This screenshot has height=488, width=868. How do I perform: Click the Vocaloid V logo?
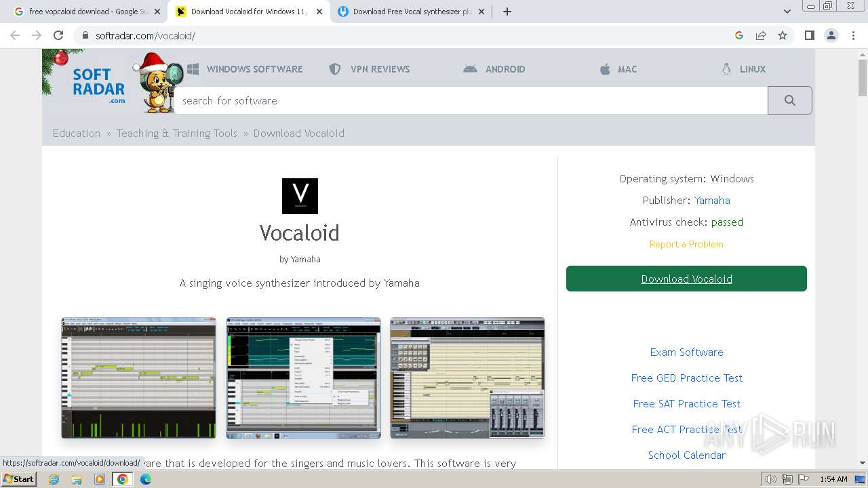click(300, 196)
